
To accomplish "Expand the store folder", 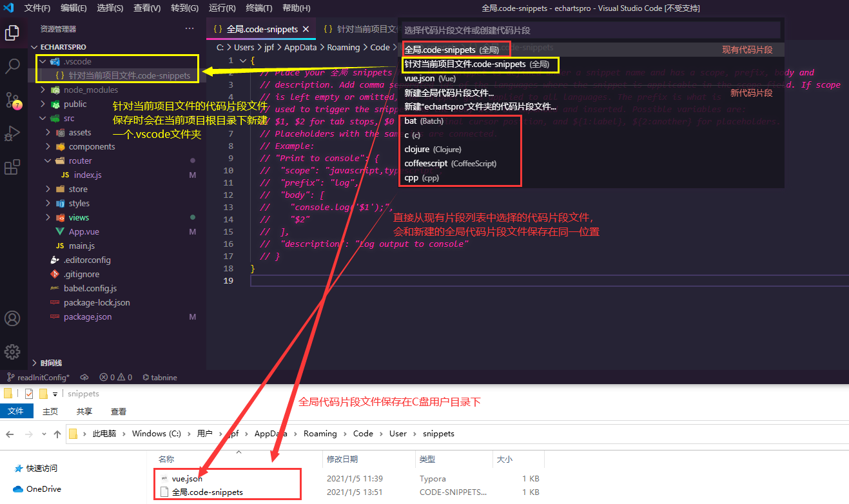I will tap(48, 189).
